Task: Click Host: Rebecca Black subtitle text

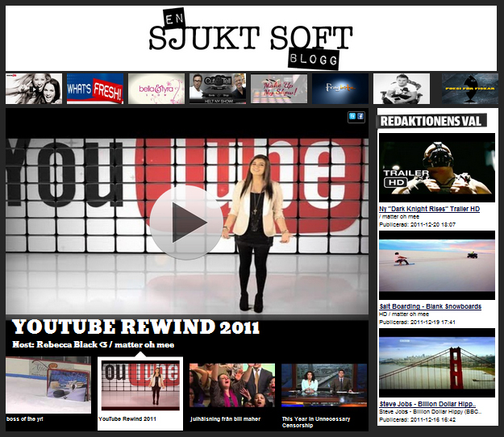Action: click(94, 345)
